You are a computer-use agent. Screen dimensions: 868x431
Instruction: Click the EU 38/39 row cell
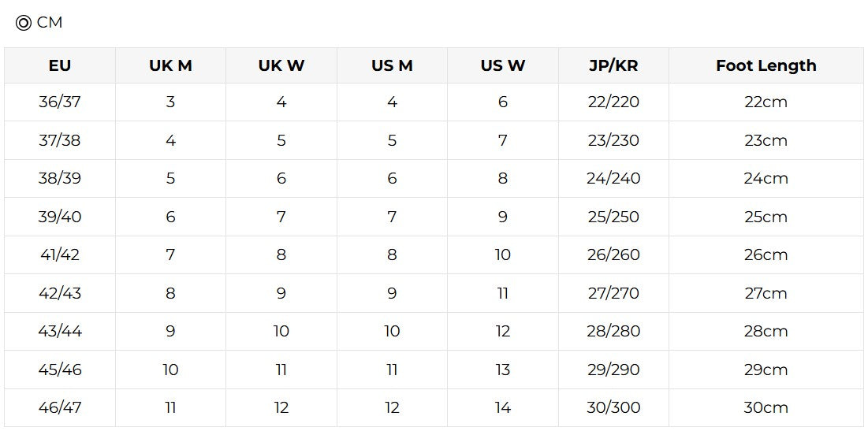(60, 179)
